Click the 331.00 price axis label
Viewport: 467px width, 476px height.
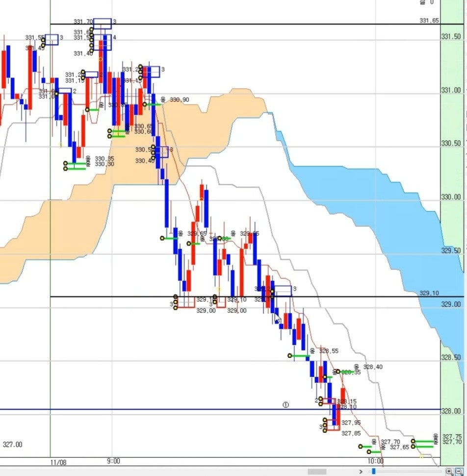[451, 90]
